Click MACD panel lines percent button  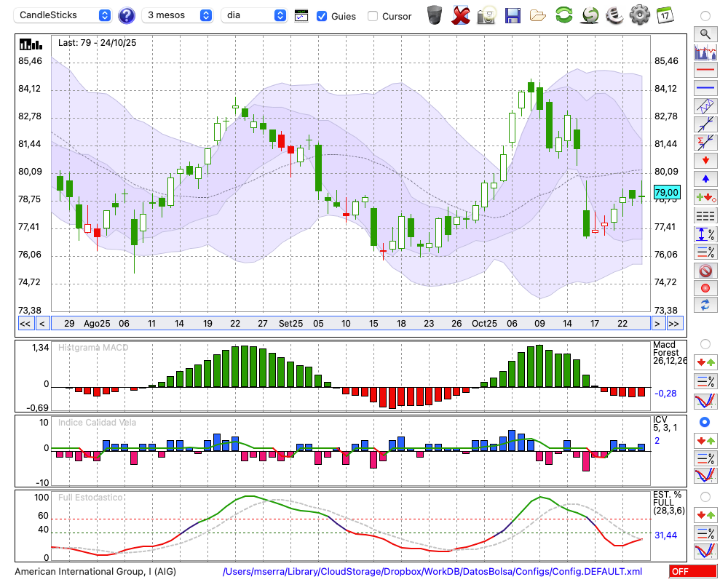[x=705, y=381]
